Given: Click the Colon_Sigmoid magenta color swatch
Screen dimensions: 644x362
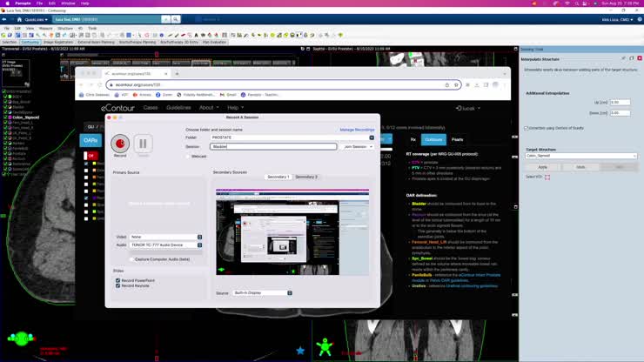Looking at the screenshot, I should (10, 117).
